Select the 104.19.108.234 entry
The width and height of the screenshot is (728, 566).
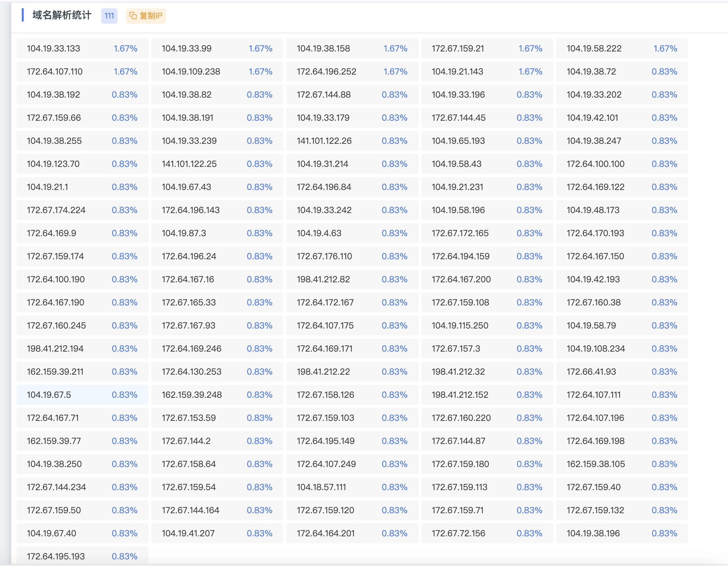coord(622,349)
